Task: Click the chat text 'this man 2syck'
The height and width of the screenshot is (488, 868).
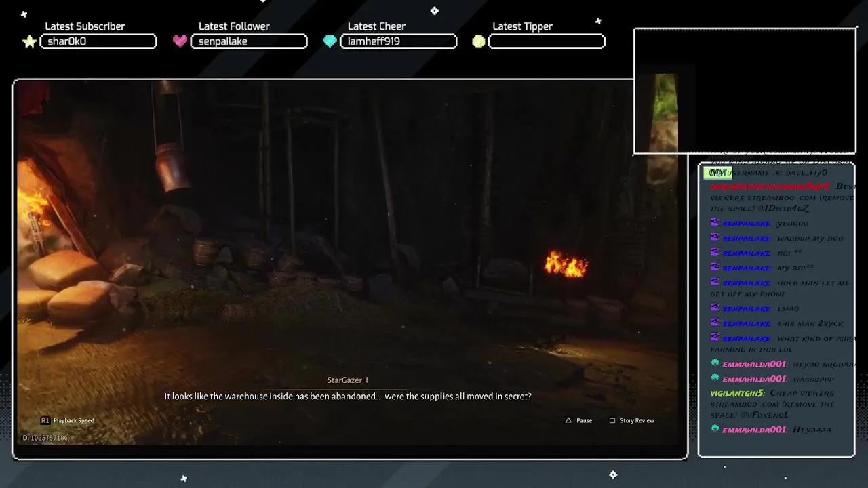Action: point(810,323)
